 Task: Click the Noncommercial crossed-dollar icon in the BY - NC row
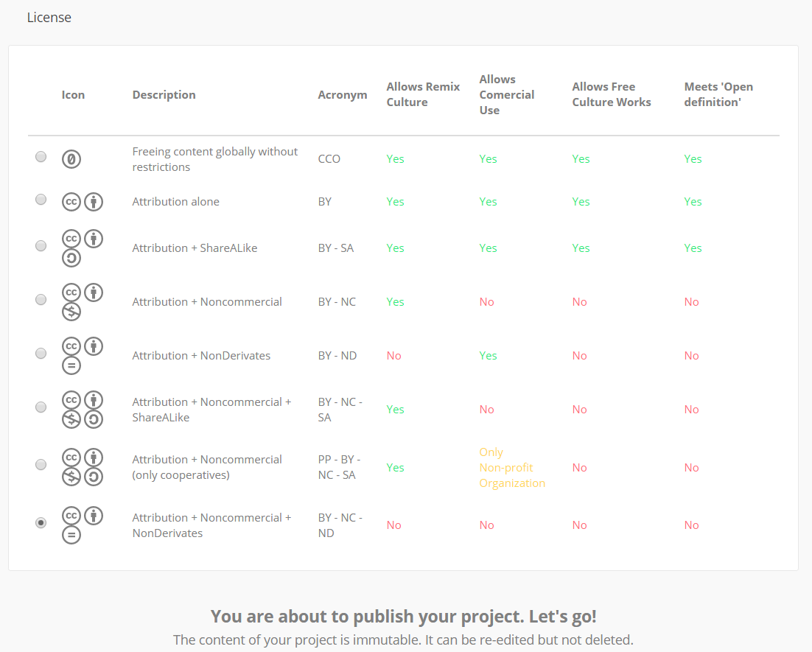(71, 312)
